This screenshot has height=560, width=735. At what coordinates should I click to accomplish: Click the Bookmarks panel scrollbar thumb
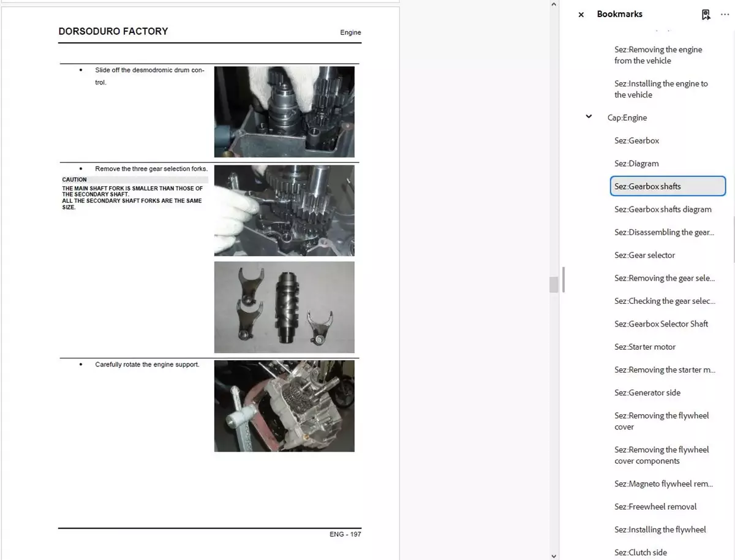732,239
